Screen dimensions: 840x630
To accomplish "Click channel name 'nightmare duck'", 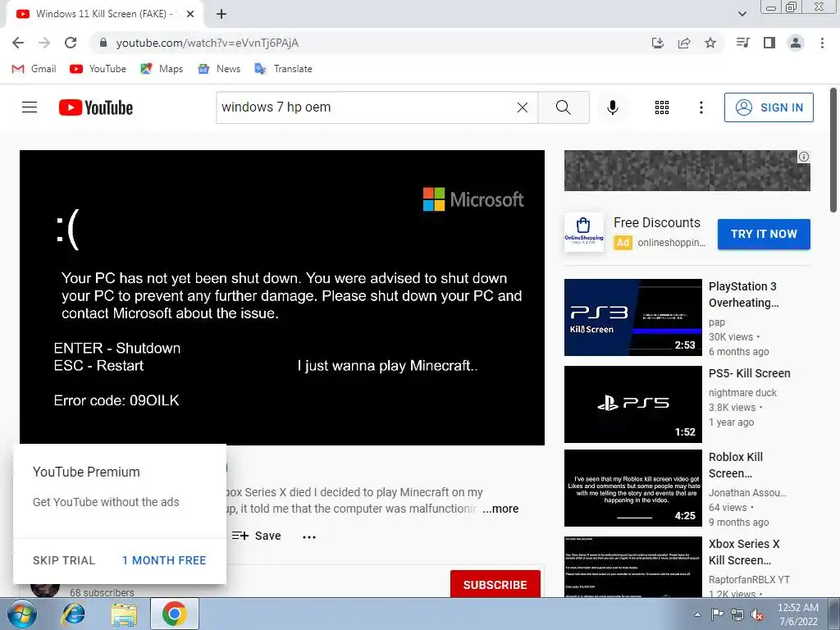I will [742, 393].
